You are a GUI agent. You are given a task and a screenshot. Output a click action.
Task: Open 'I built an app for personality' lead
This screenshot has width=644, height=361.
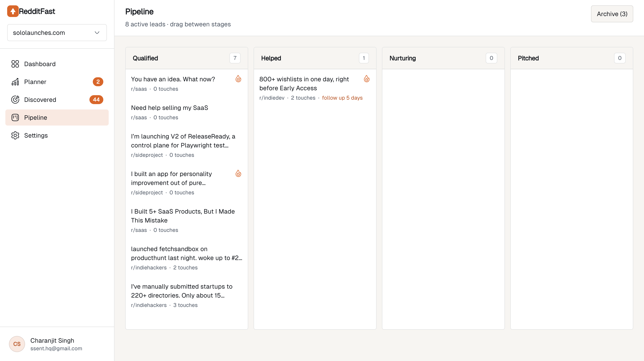pos(186,183)
